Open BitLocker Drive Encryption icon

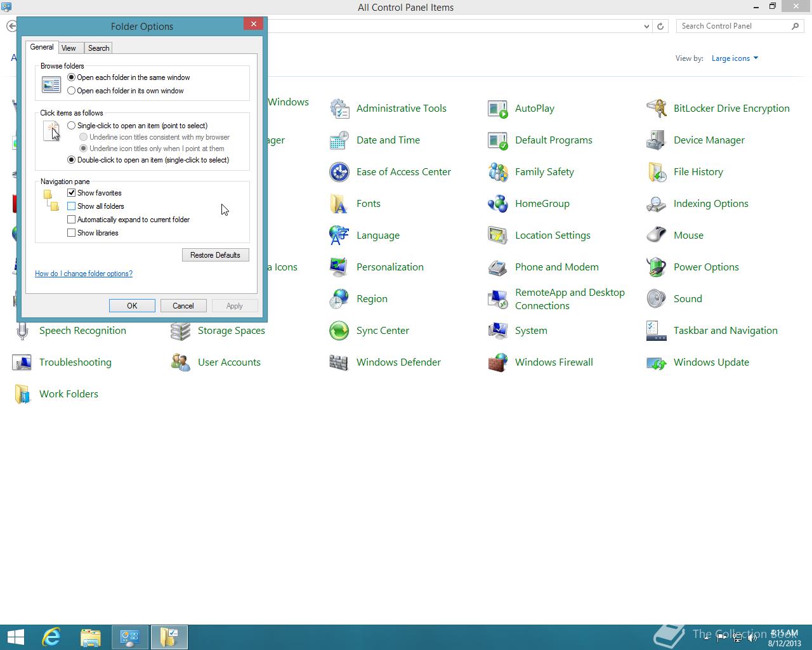[x=657, y=109]
